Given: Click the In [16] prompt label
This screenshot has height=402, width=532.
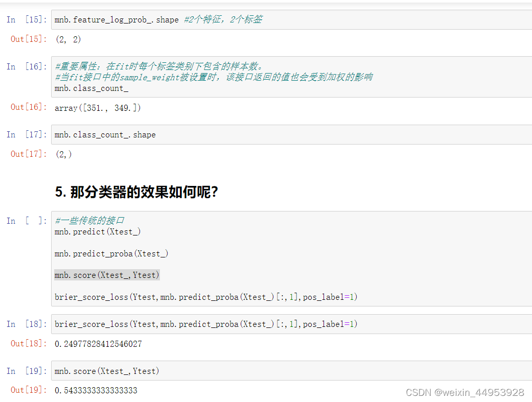Looking at the screenshot, I should point(27,66).
